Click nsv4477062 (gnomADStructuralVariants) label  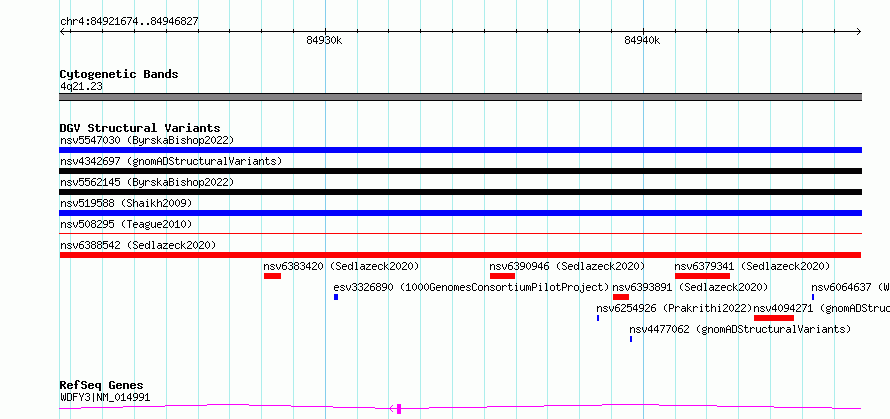[x=740, y=329]
